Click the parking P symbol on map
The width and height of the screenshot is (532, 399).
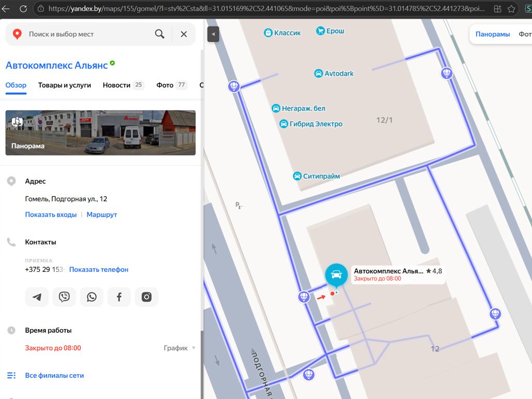(239, 205)
